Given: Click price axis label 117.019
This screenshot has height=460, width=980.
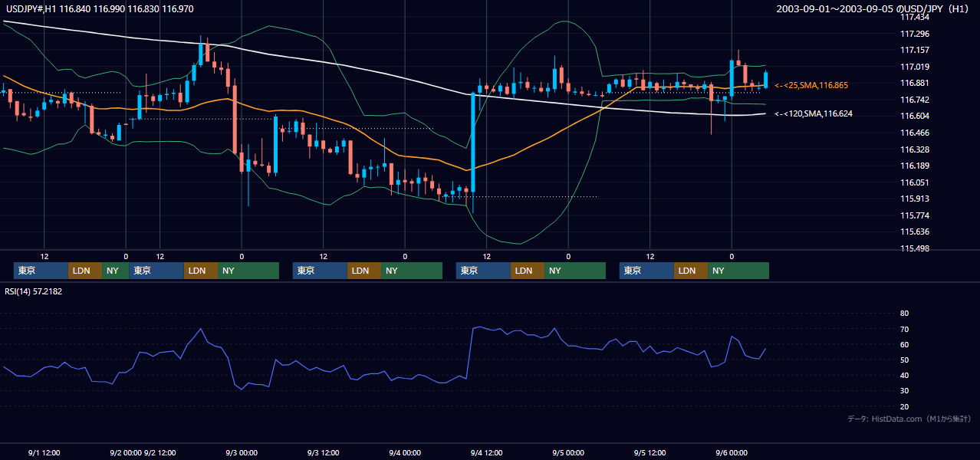Looking at the screenshot, I should coord(914,67).
